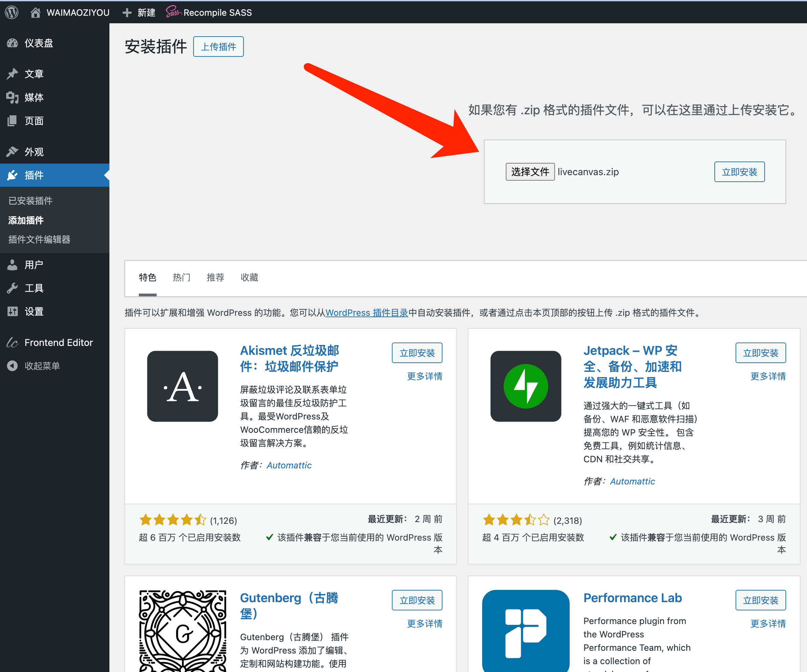Open the Media (媒体) library icon

coord(12,97)
